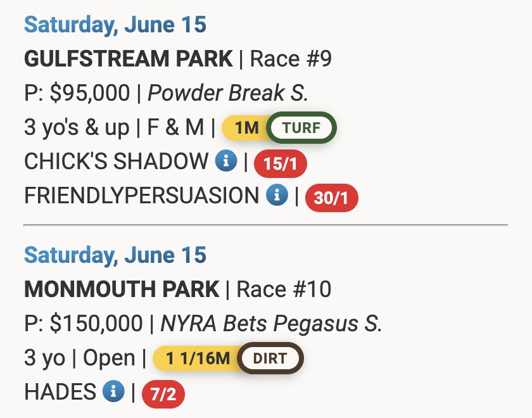Open NYRA Bets Pegasus S. race name
Screen dimensions: 532x418
point(271,324)
